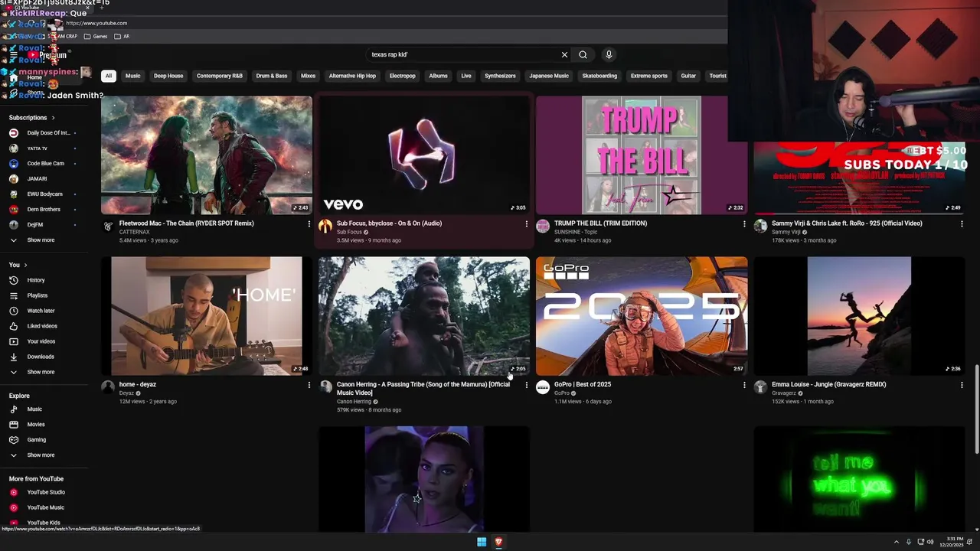
Task: Open YouTube Studio from the sidebar
Action: (x=46, y=492)
